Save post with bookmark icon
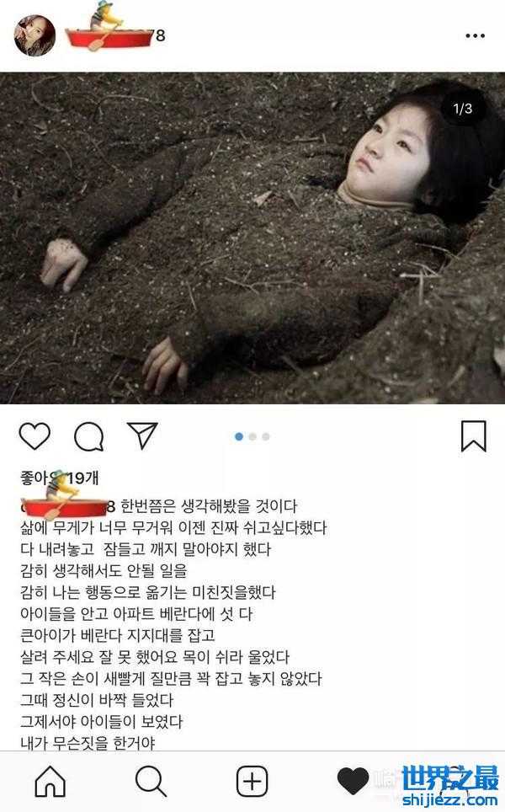505x812 pixels. pos(473,436)
